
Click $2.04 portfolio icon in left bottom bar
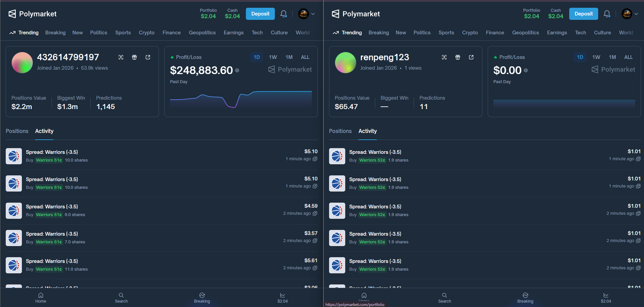[283, 295]
